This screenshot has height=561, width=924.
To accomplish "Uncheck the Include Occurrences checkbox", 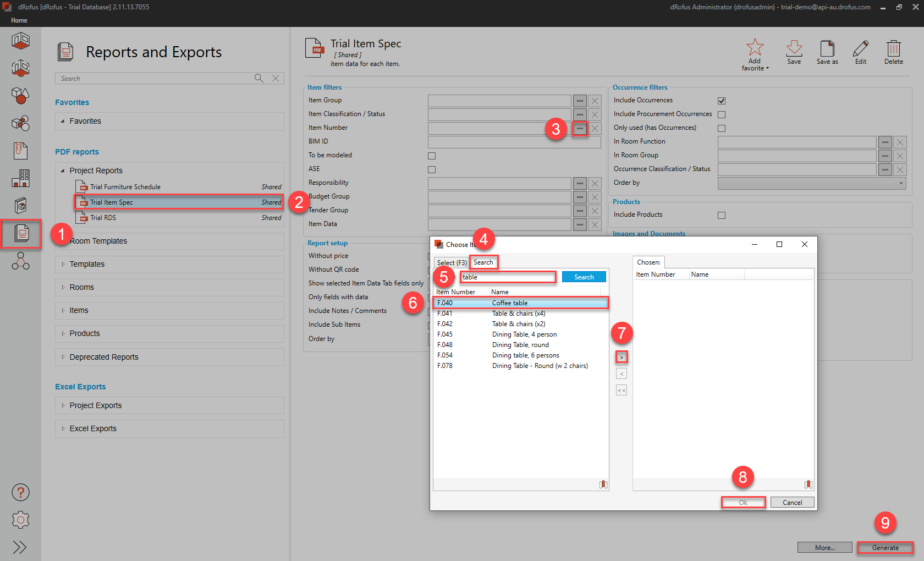I will click(722, 101).
